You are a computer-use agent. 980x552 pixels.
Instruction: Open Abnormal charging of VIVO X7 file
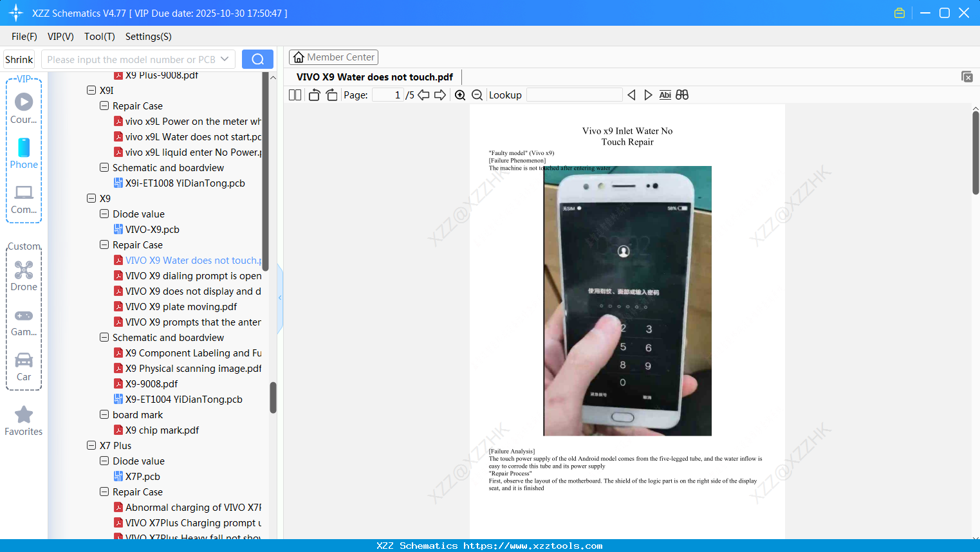point(187,507)
